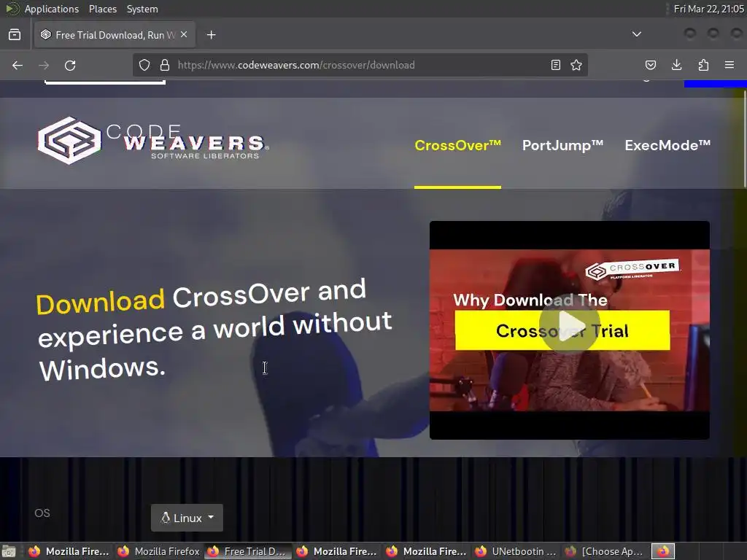
Task: Open the PortJump navigation item
Action: coord(562,145)
